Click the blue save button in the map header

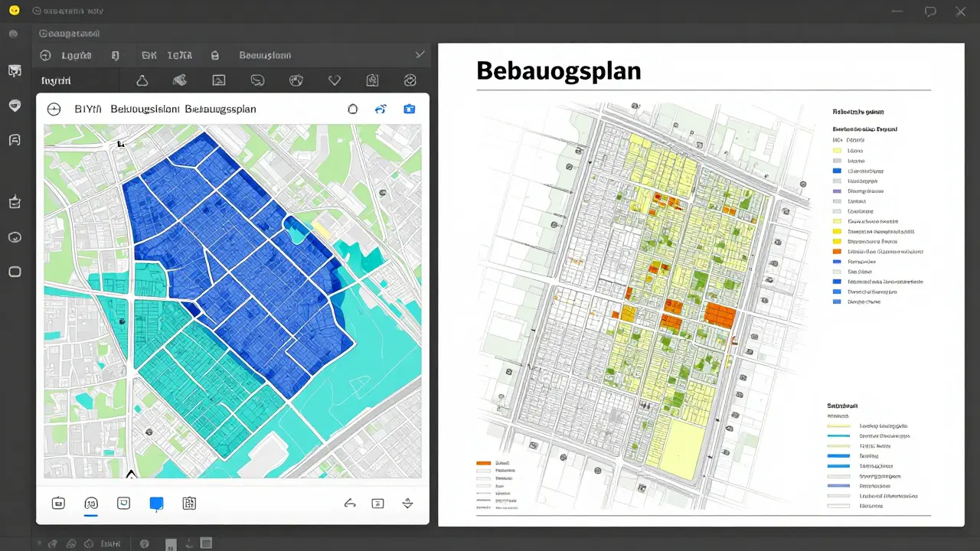point(410,109)
